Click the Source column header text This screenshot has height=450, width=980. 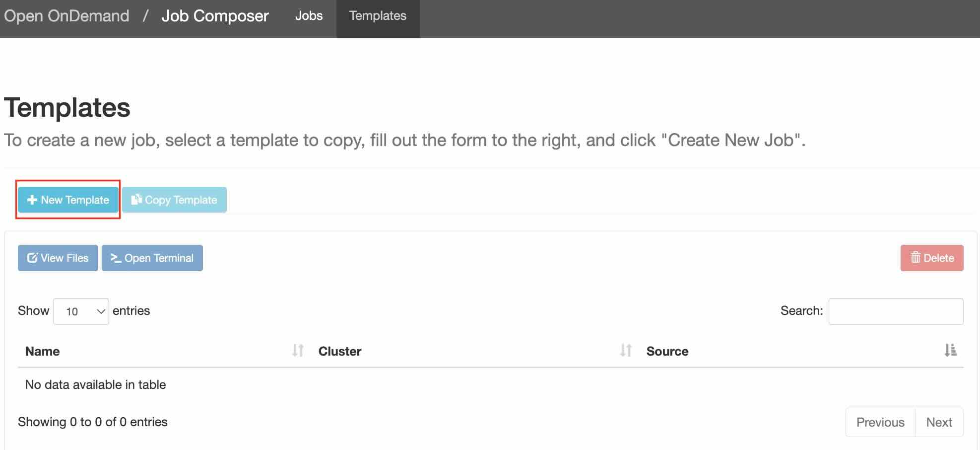point(667,351)
